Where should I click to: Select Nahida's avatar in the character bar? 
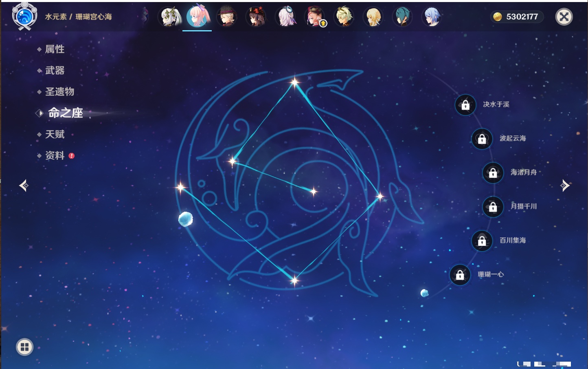click(169, 17)
